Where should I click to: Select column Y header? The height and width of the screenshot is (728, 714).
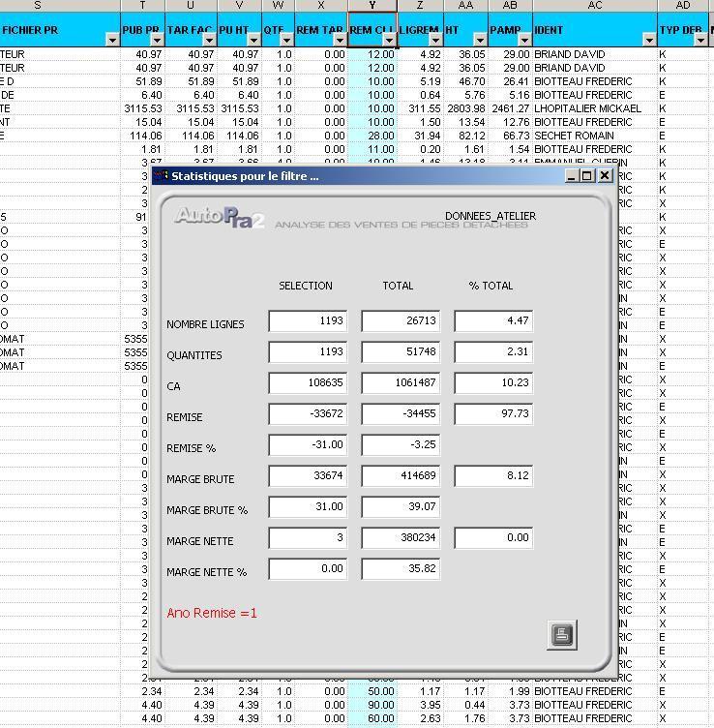pyautogui.click(x=372, y=6)
